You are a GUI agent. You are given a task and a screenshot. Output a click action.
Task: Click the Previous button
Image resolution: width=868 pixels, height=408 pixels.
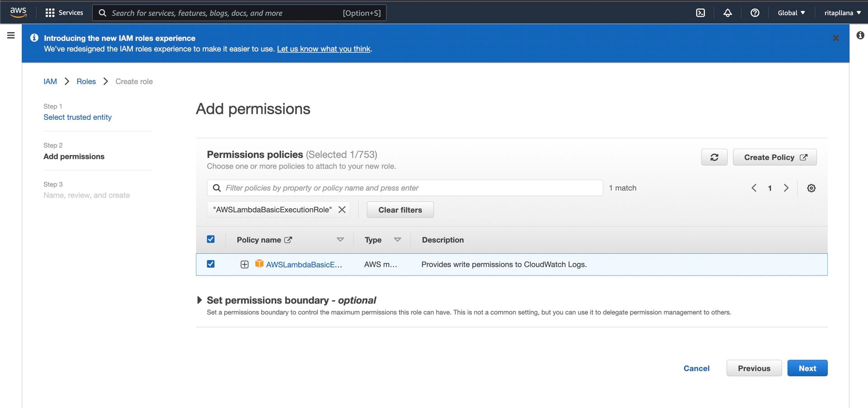(x=754, y=368)
